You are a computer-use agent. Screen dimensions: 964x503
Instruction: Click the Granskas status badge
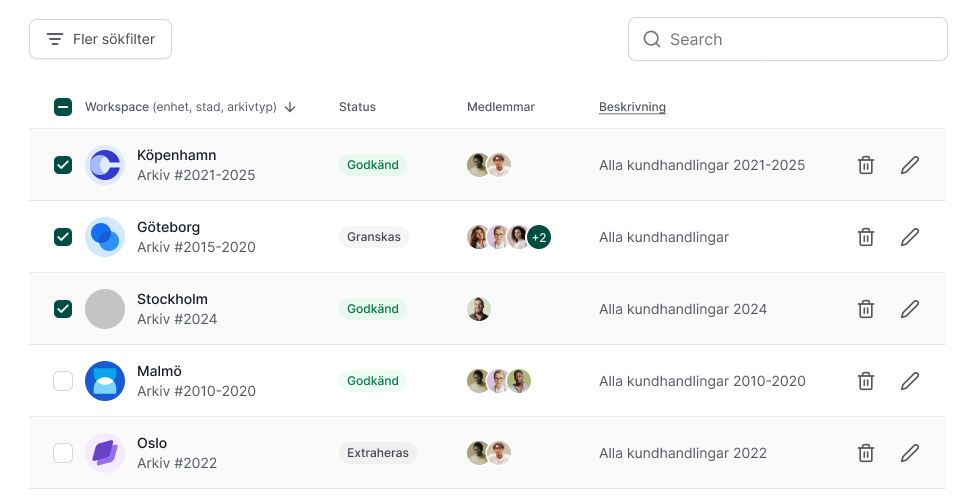[373, 237]
